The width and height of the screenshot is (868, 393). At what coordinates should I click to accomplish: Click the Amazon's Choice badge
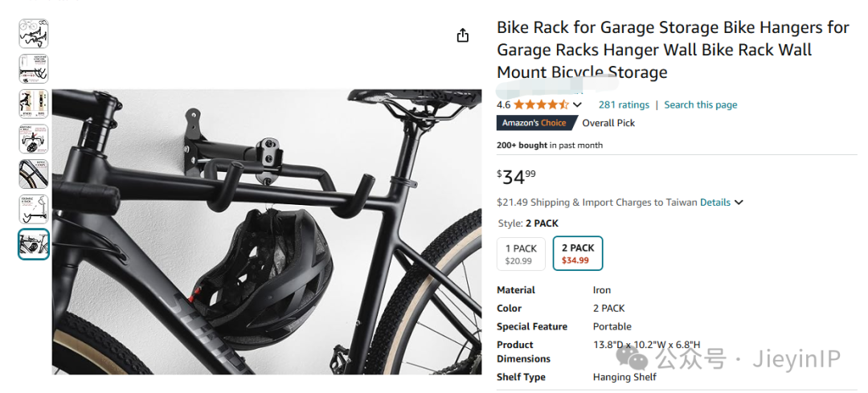point(534,123)
